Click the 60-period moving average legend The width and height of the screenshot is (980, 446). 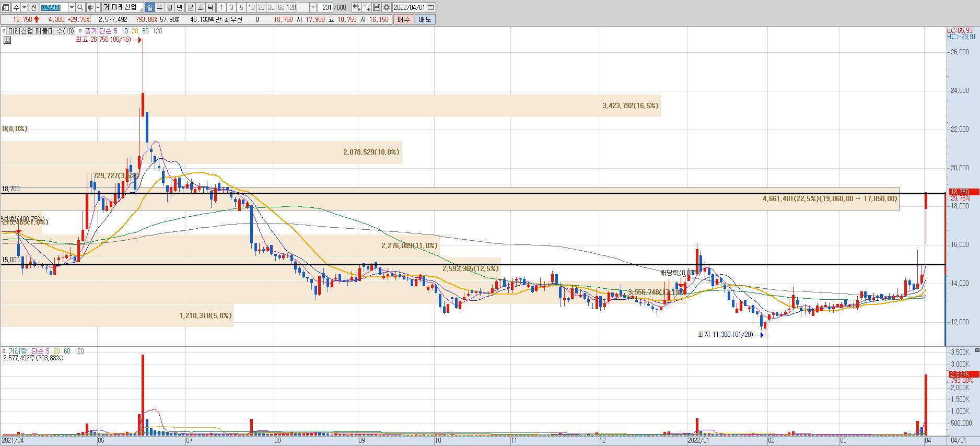pyautogui.click(x=145, y=31)
